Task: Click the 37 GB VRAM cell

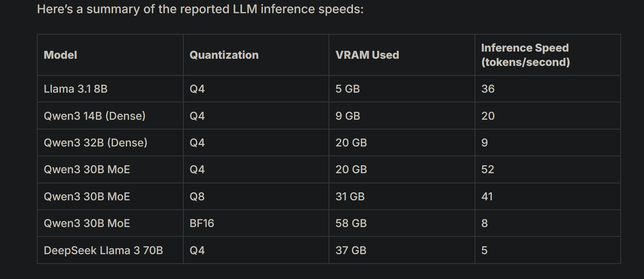Action: 351,250
